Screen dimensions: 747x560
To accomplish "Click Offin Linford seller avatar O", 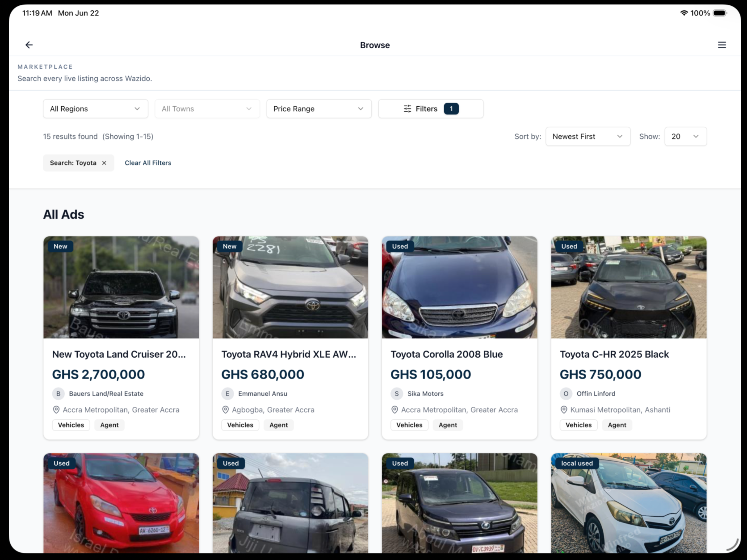I will pyautogui.click(x=566, y=394).
